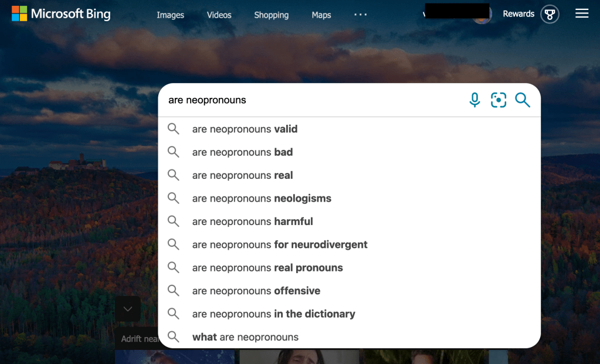Expand the chevron-down arrow button
600x364 pixels.
coord(127,309)
